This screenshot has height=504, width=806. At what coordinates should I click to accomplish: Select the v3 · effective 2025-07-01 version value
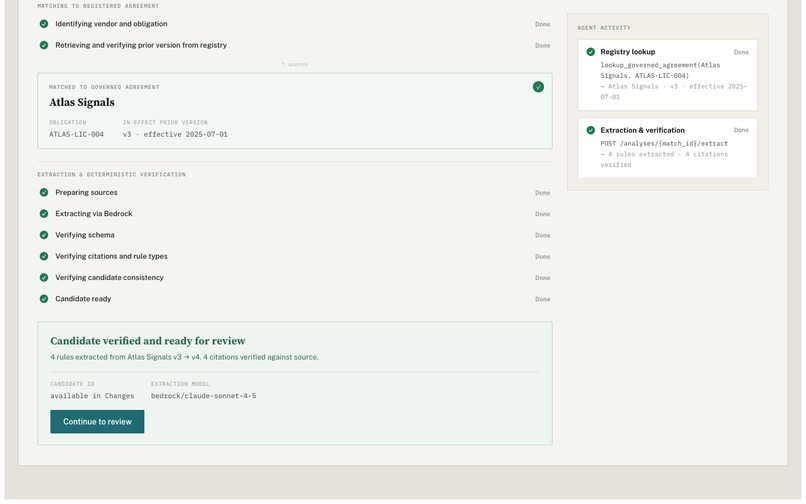[175, 134]
